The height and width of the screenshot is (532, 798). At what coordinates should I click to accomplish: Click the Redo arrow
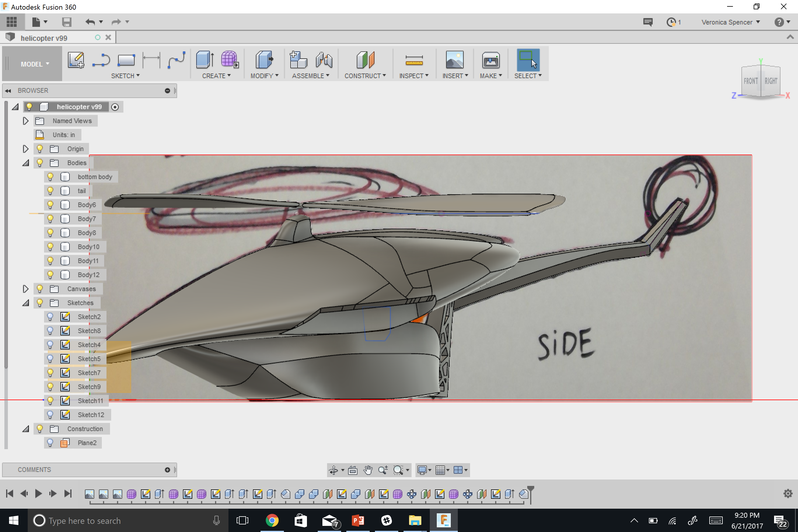pyautogui.click(x=116, y=22)
